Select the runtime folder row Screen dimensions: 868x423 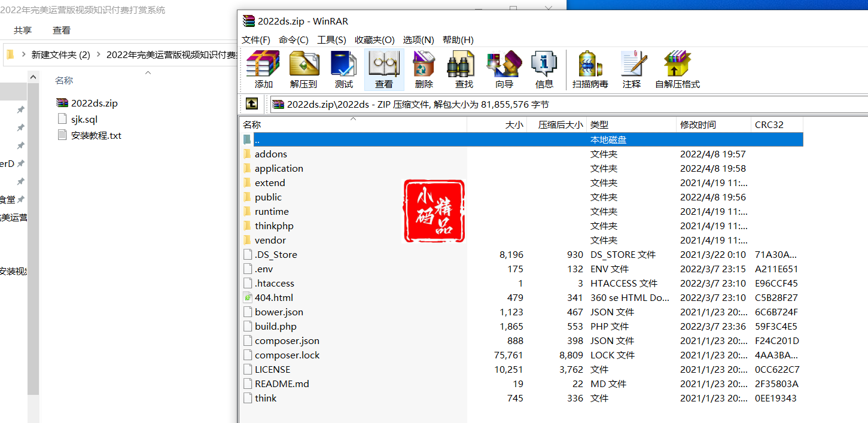click(x=521, y=211)
